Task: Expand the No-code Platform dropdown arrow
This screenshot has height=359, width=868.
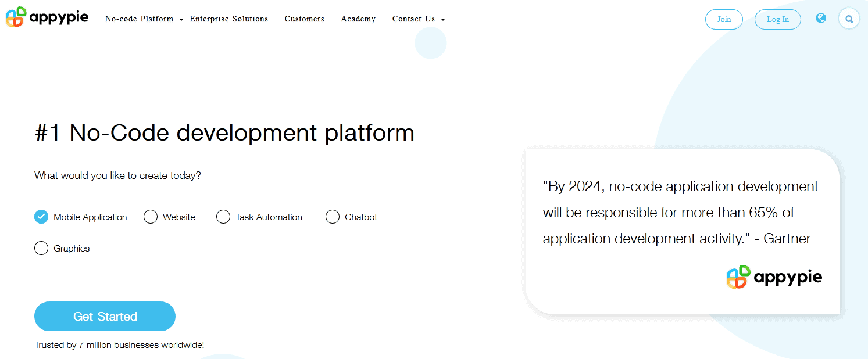Action: (x=181, y=20)
